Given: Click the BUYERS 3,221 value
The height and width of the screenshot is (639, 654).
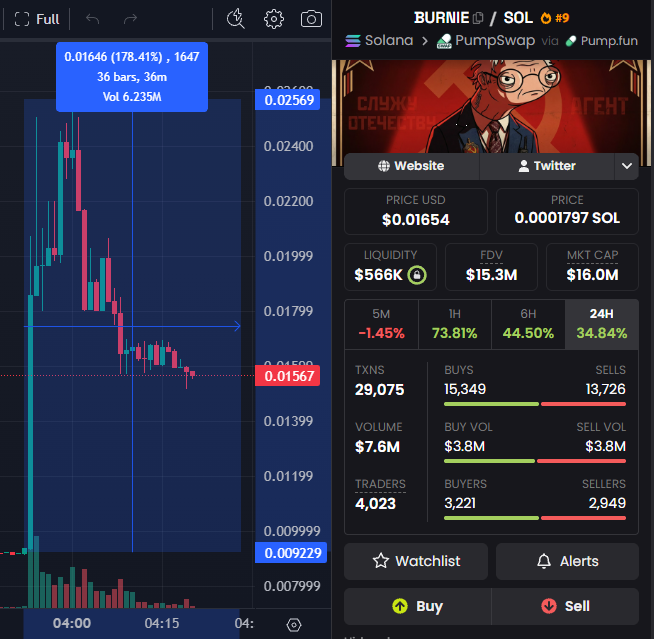Looking at the screenshot, I should tap(460, 503).
